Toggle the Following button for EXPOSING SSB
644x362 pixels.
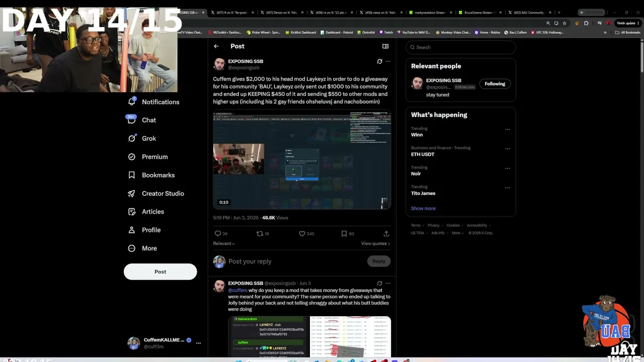point(495,84)
